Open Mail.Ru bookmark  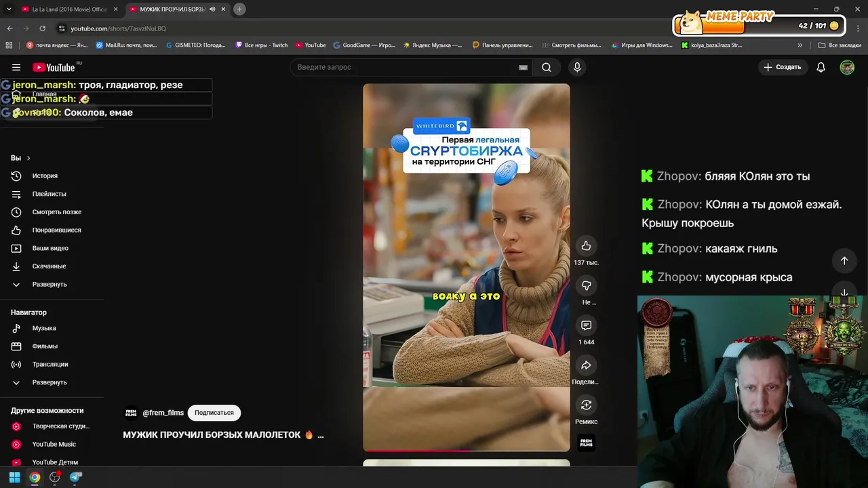[127, 45]
